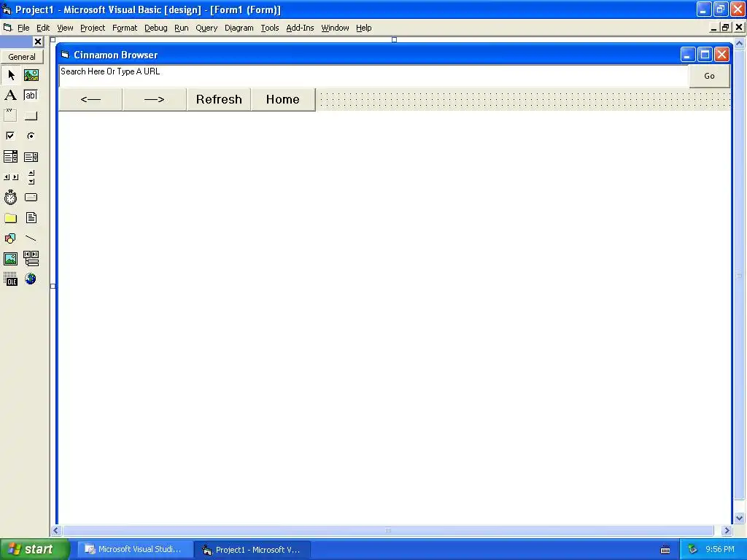Click the form icon left of File menu
This screenshot has height=560, width=747.
(x=7, y=28)
